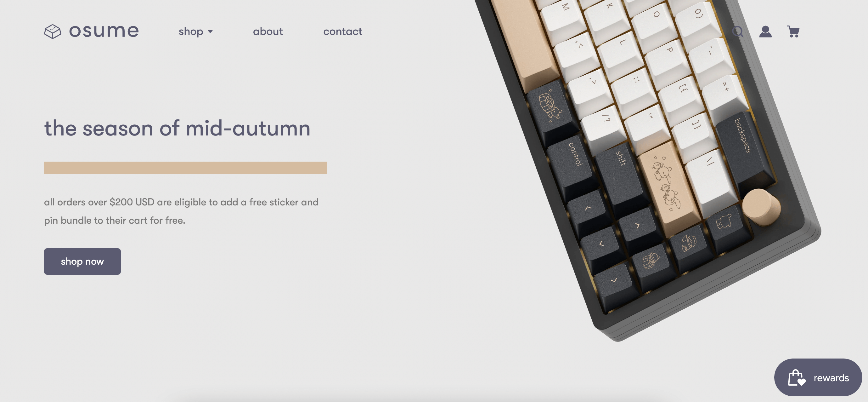This screenshot has height=402, width=868.
Task: Click the about menu item
Action: tap(268, 31)
